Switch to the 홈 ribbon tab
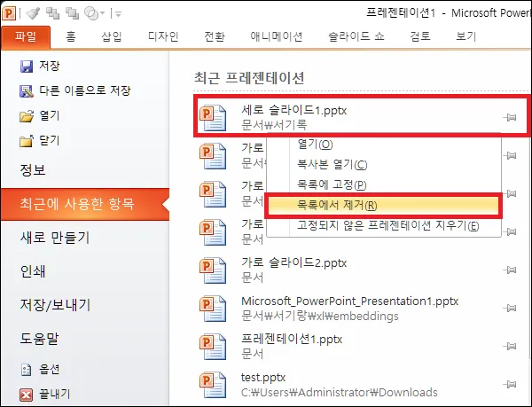Viewport: 532px width, 407px height. tap(71, 36)
